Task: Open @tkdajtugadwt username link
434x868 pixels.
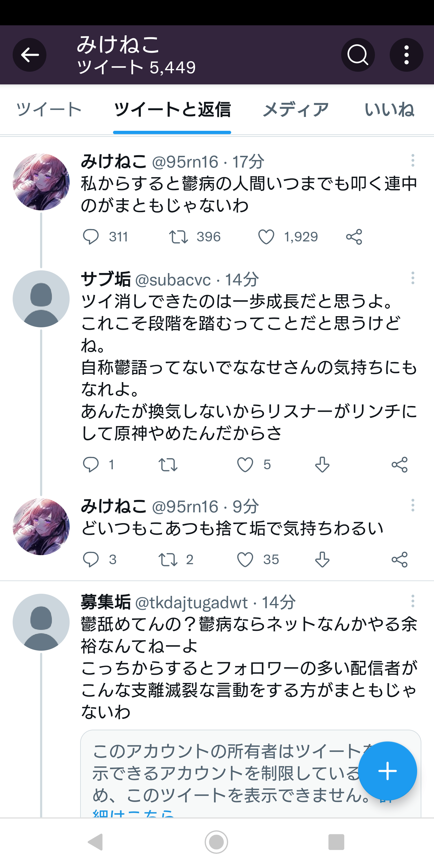Action: pyautogui.click(x=191, y=602)
